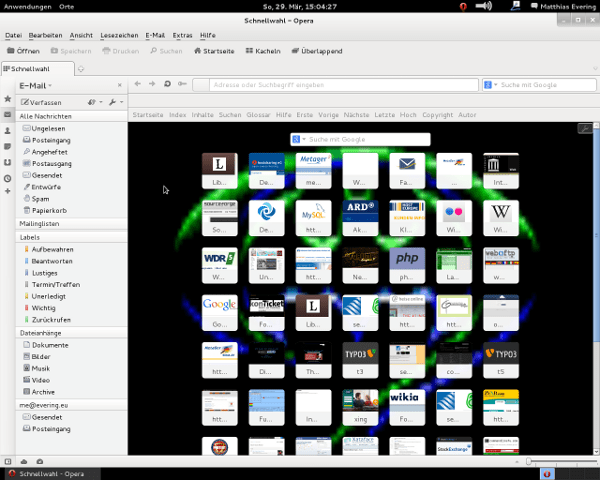Open the Contacts panel icon

(7, 131)
